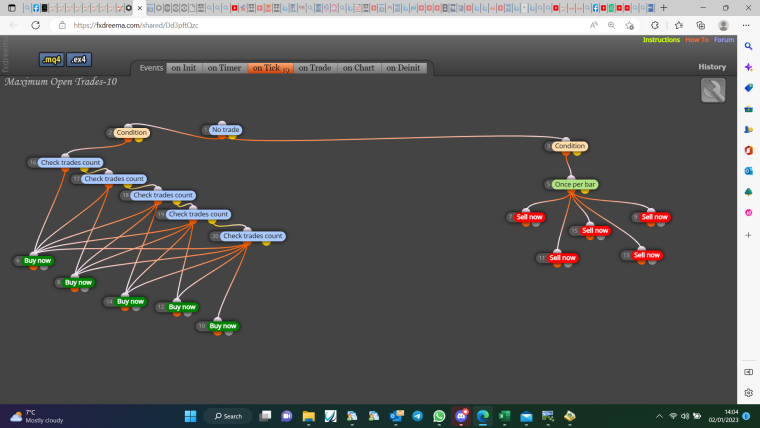
Task: Reload the page with refresh icon
Action: pyautogui.click(x=35, y=25)
